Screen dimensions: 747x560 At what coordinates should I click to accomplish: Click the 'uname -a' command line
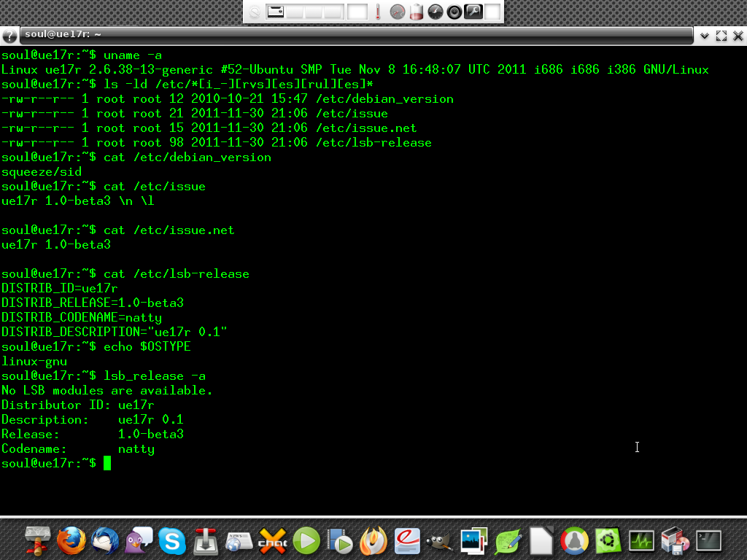(82, 55)
